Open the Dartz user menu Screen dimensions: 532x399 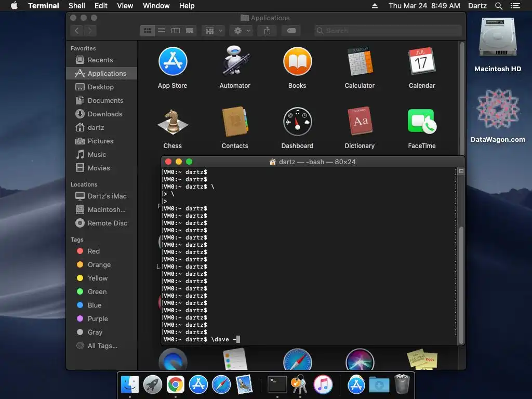click(x=477, y=6)
